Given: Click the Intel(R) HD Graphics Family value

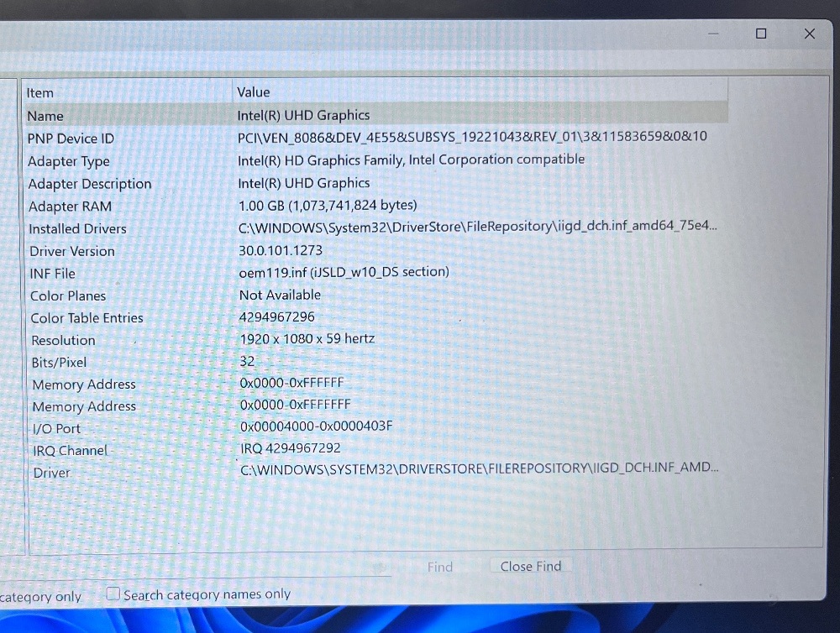Looking at the screenshot, I should pos(411,160).
